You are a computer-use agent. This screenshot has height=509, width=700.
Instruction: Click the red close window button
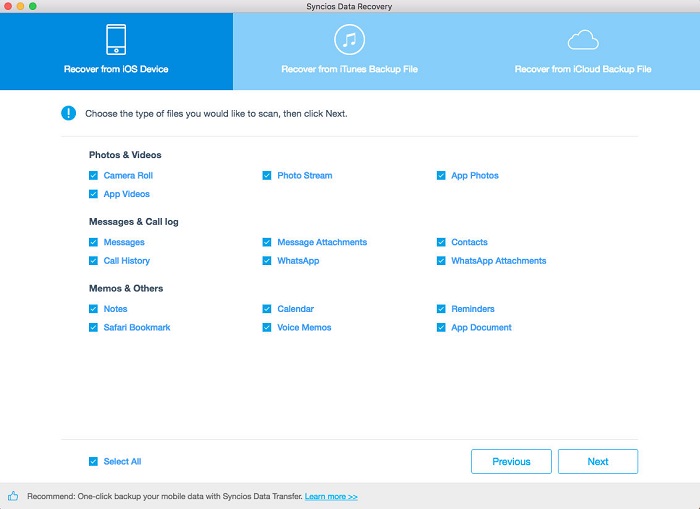pyautogui.click(x=8, y=6)
